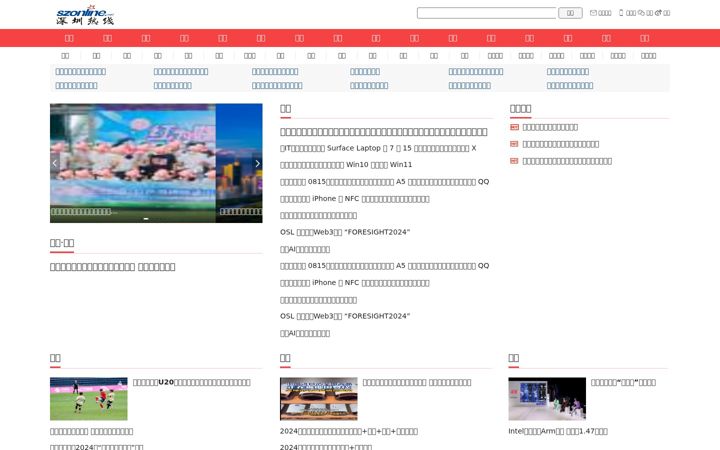Open the Win10 to Win11 news link
The image size is (720, 450).
click(346, 164)
